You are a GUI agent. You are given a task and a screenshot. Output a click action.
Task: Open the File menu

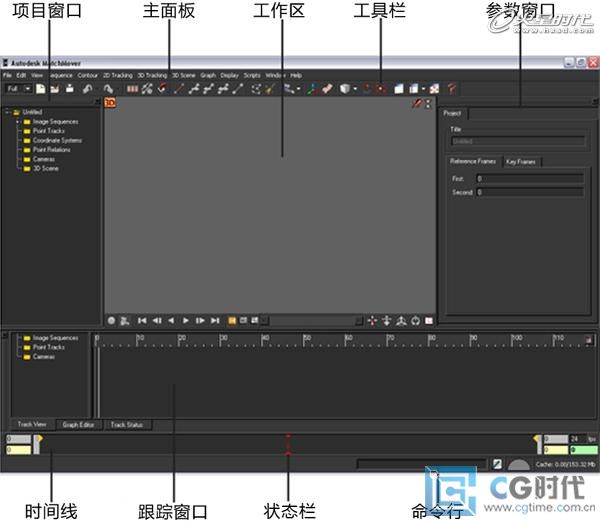(7, 75)
